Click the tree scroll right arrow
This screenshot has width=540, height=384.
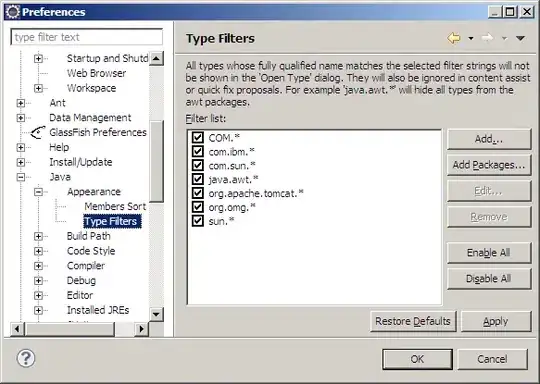[x=141, y=329]
